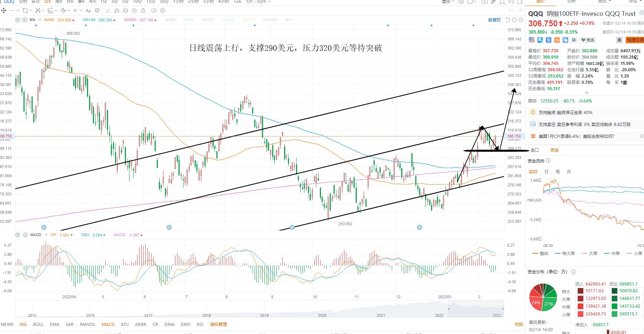Toggle the SAR indicator
644x334 pixels.
[70, 325]
